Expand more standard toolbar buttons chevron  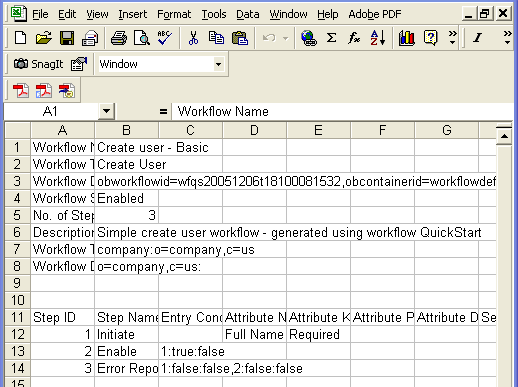(452, 38)
